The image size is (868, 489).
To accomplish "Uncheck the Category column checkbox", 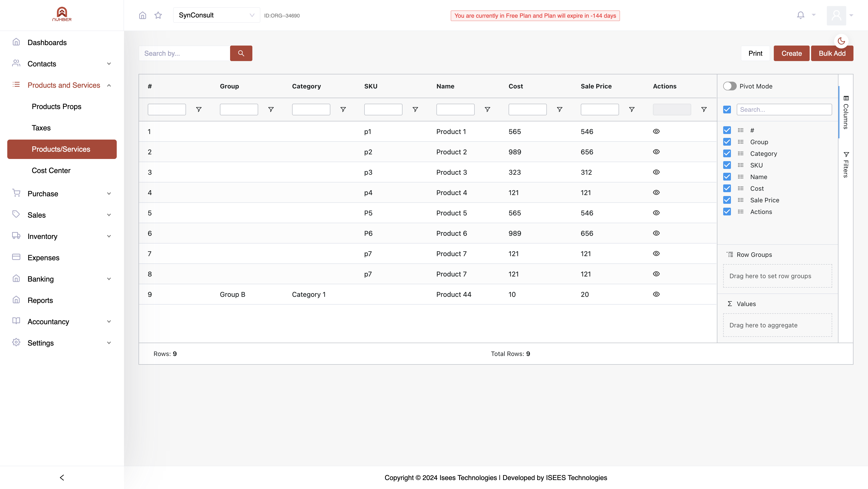I will 727,153.
